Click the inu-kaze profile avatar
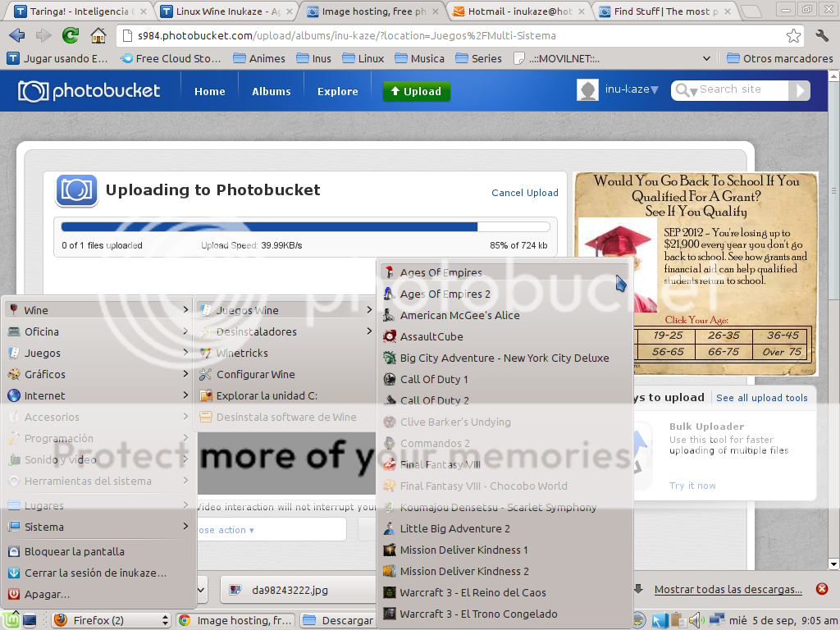The height and width of the screenshot is (630, 840). tap(587, 90)
